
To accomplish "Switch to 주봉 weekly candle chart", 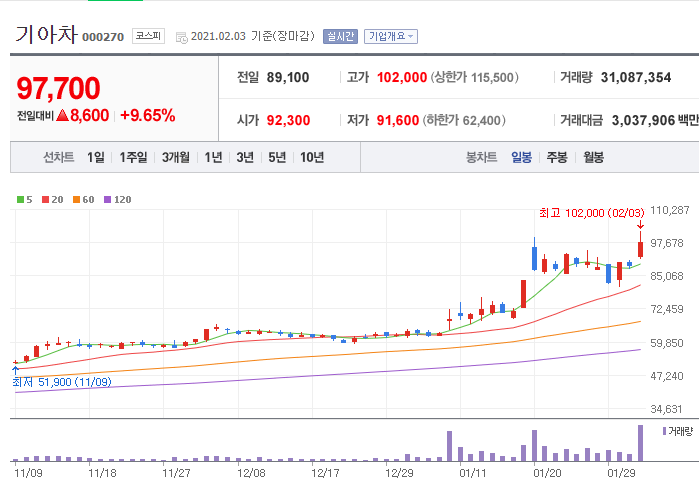I will point(557,157).
